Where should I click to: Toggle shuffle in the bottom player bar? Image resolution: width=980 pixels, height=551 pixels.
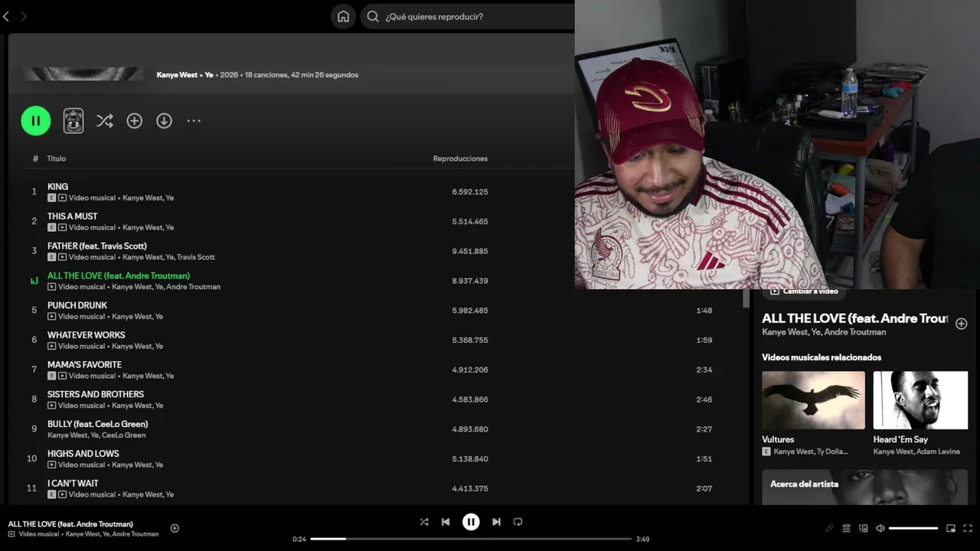coord(424,522)
